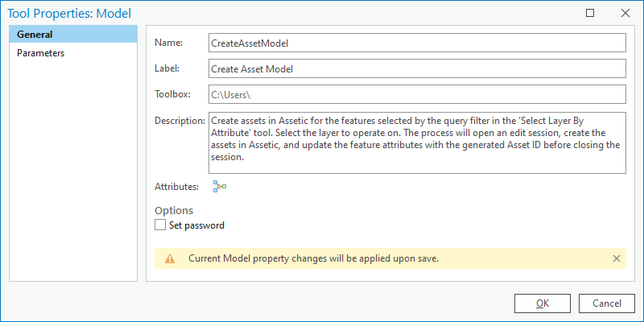Click the 'Set password' label text

point(196,225)
